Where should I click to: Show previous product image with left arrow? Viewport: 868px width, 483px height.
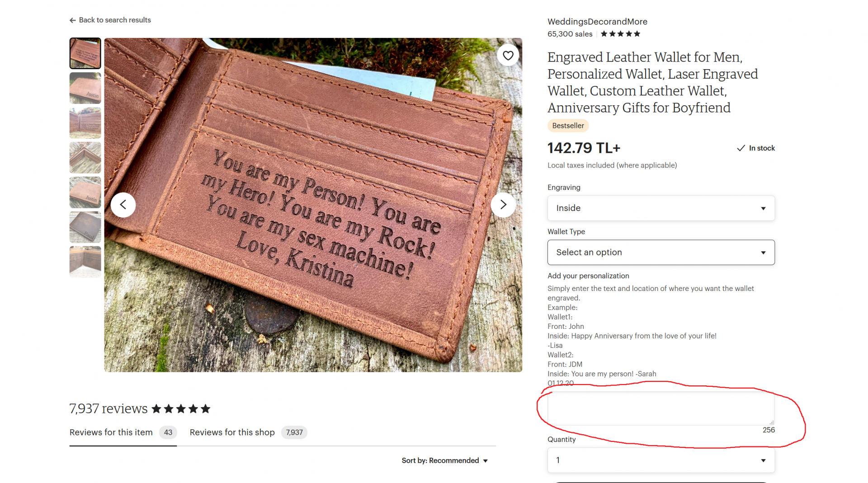[x=123, y=205]
